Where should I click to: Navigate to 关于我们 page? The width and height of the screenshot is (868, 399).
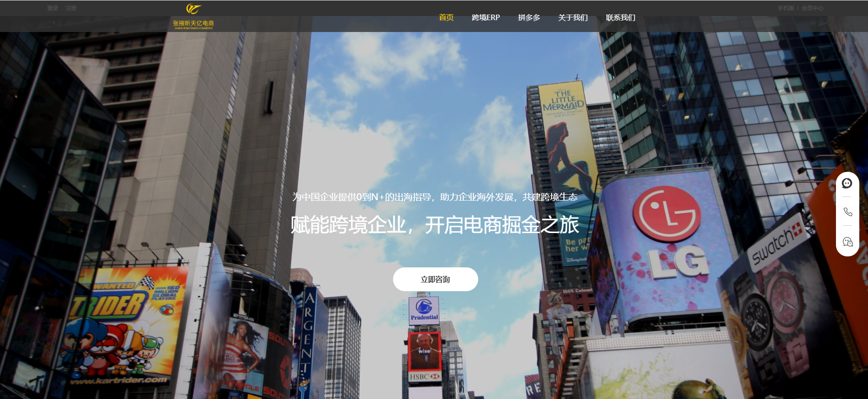pos(572,17)
